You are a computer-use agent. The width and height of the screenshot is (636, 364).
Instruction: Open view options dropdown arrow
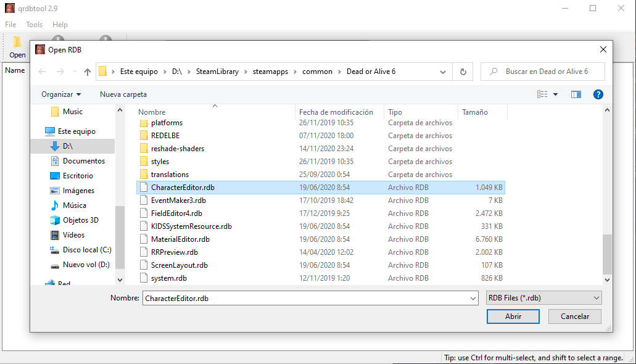[x=555, y=94]
